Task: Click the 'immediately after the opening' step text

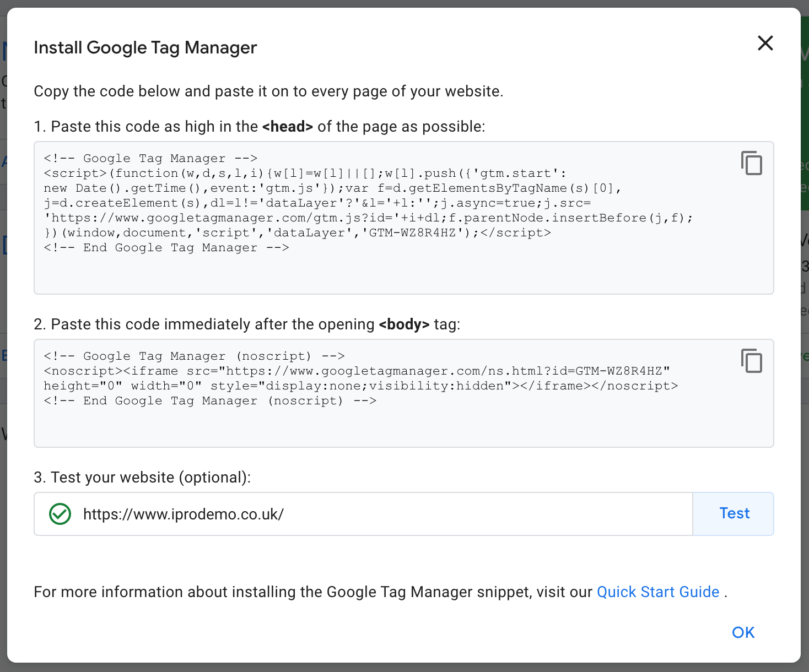Action: tap(247, 324)
